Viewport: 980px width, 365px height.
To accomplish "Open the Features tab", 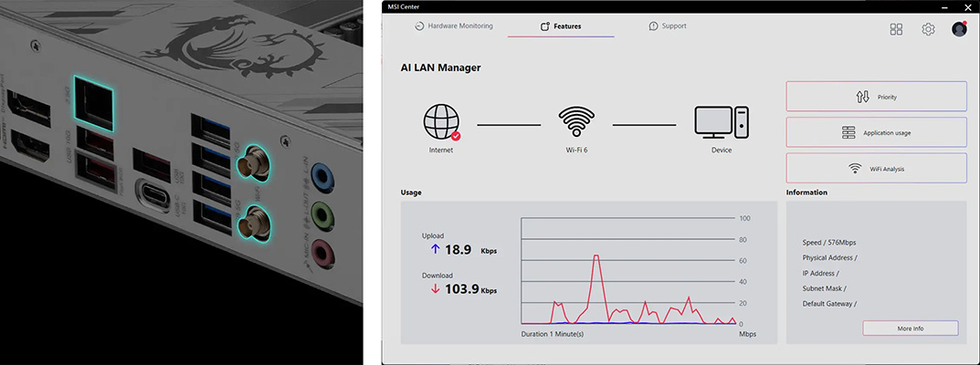I will (x=561, y=26).
